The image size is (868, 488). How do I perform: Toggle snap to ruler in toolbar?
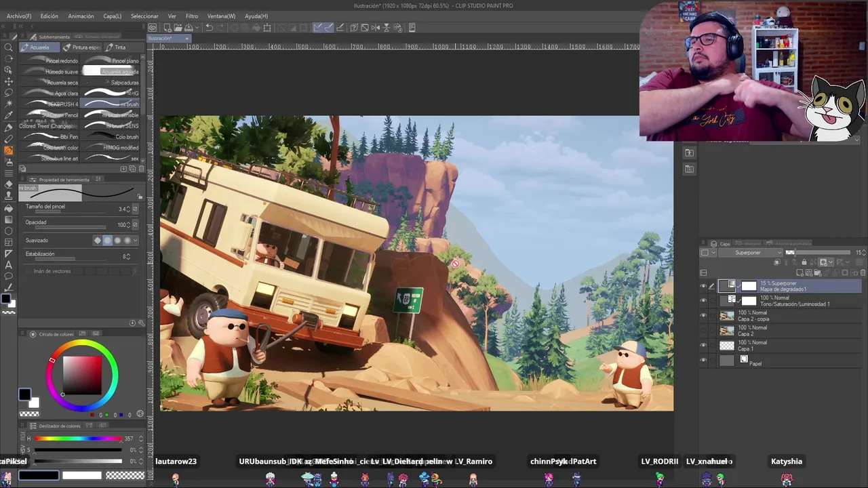coord(317,28)
